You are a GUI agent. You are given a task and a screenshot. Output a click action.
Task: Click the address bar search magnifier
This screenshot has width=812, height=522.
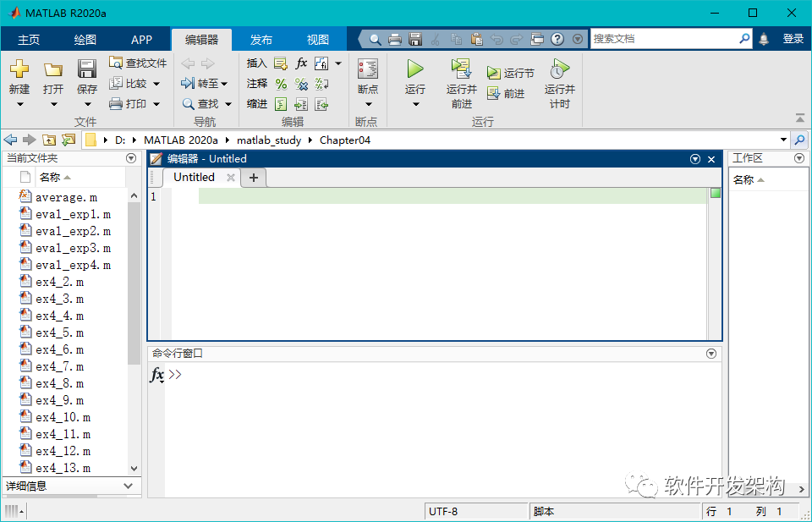pyautogui.click(x=799, y=140)
